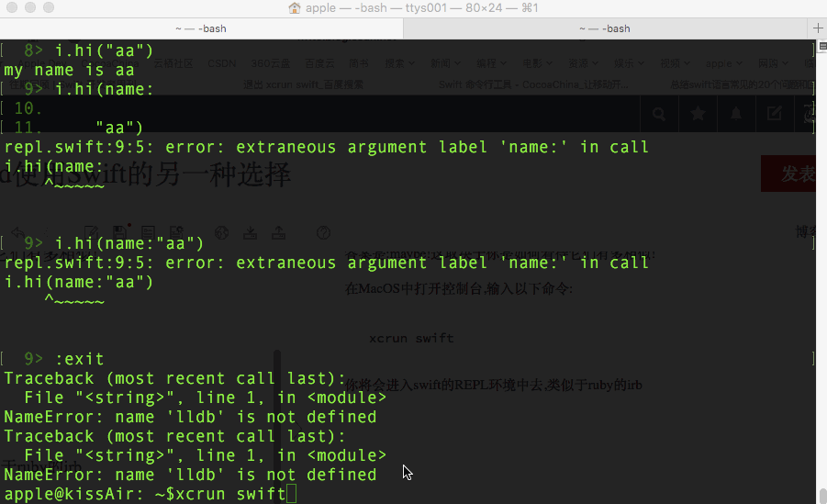Click the terminal scrollbar thumb at bottom right

click(x=822, y=496)
